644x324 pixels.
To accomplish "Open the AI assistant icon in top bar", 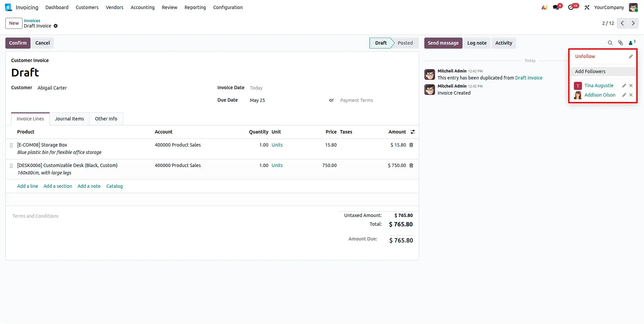I will click(544, 7).
